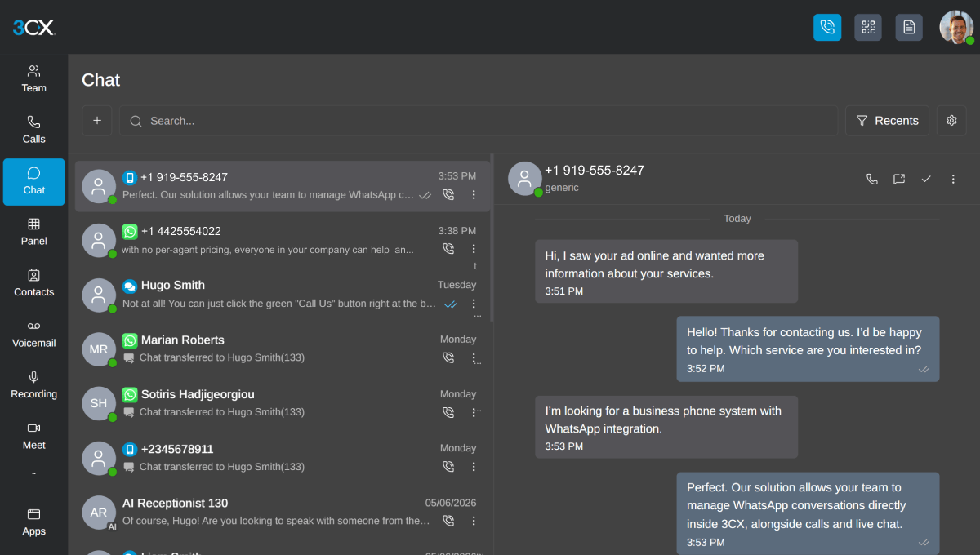Click the AR avatar of AI Receptionist
The height and width of the screenshot is (555, 980).
coord(99,512)
